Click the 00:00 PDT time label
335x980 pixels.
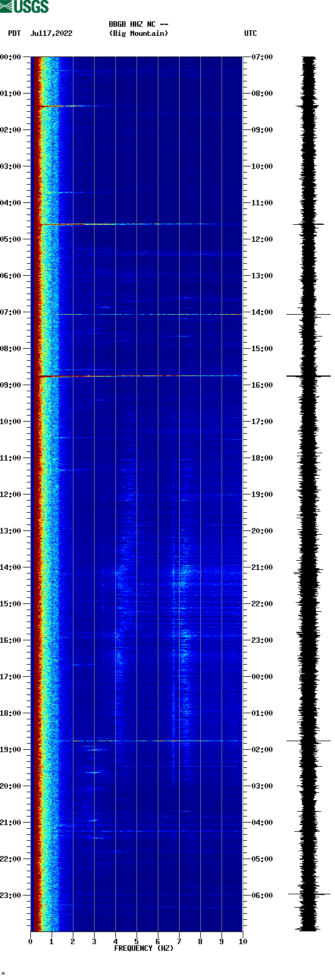coord(10,57)
